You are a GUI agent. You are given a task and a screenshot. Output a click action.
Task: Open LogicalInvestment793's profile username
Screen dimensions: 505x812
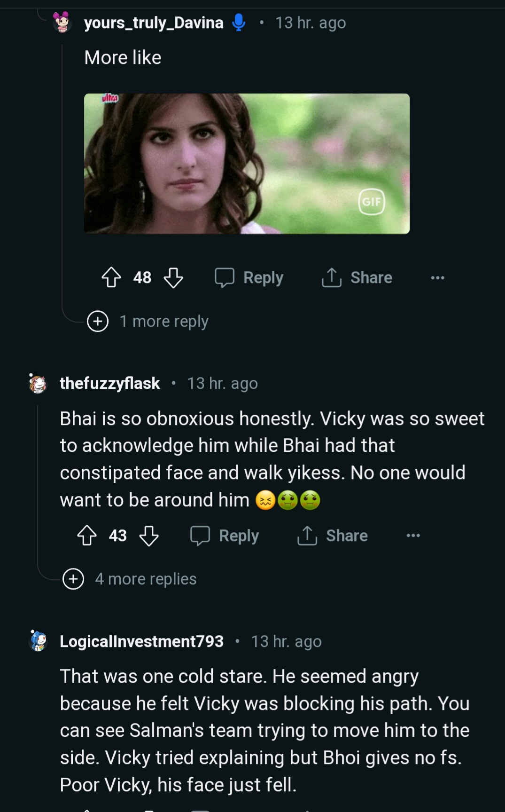tap(141, 641)
